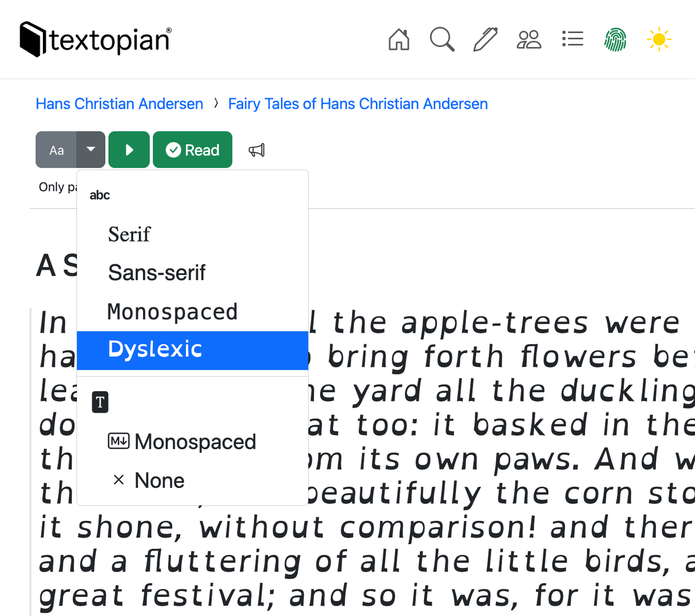This screenshot has width=695, height=616.
Task: Choose the Monospaced font under abc
Action: pyautogui.click(x=192, y=312)
